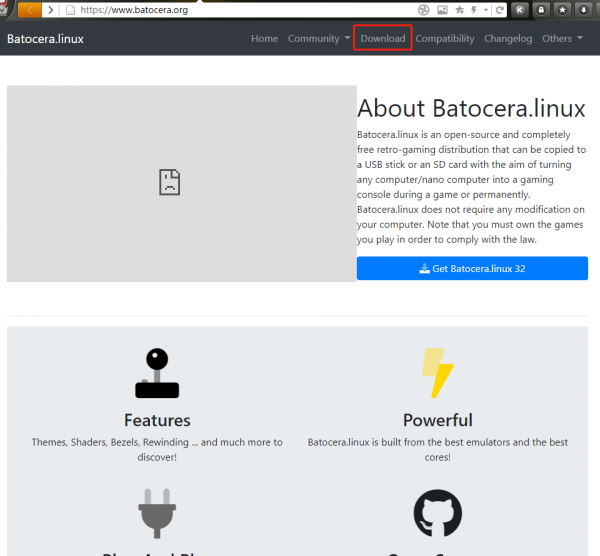The image size is (600, 556).
Task: Click the bookmark star in address bar
Action: pos(459,9)
